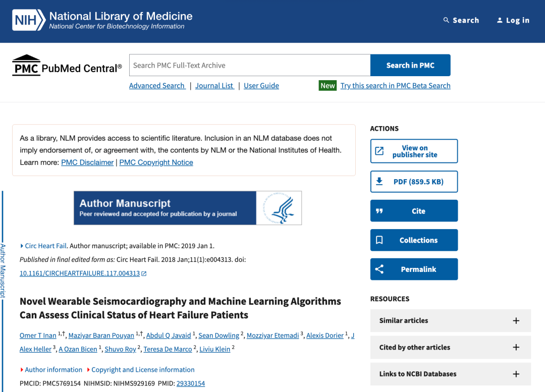The width and height of the screenshot is (545, 392).
Task: Click the HHS eagle logo on banner
Action: click(x=279, y=208)
